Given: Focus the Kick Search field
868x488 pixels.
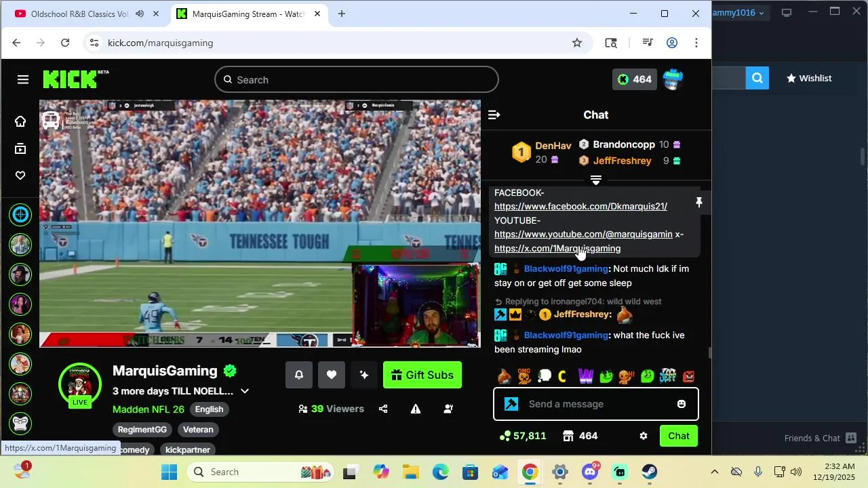Looking at the screenshot, I should click(357, 79).
